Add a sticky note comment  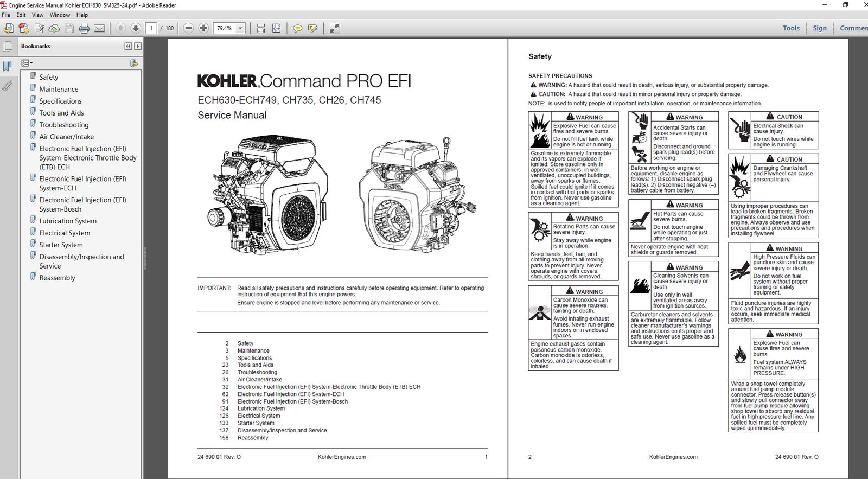[x=297, y=28]
